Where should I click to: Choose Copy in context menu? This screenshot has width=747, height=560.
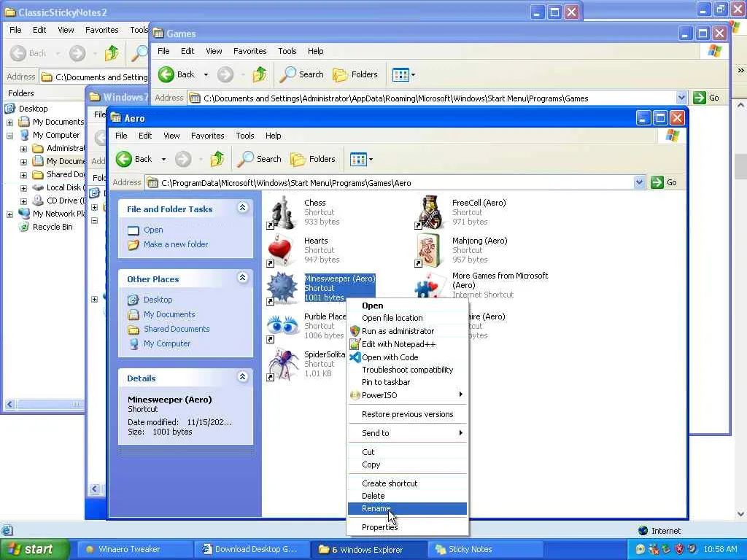click(407, 464)
